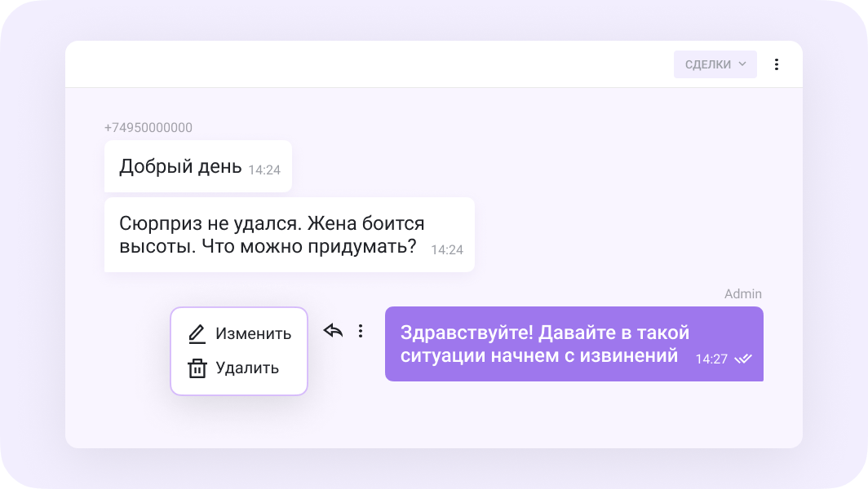Click the phone number +74950000000

click(148, 128)
